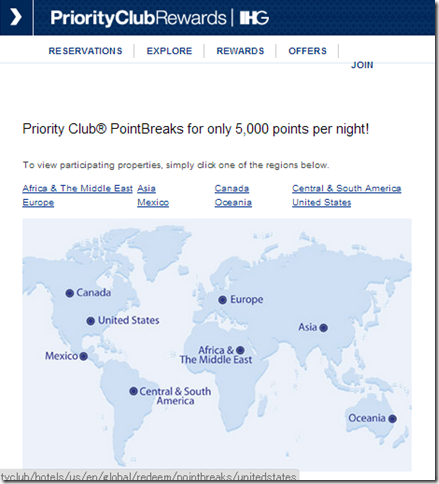This screenshot has width=439, height=484.
Task: Open the Reservations menu
Action: [x=86, y=51]
